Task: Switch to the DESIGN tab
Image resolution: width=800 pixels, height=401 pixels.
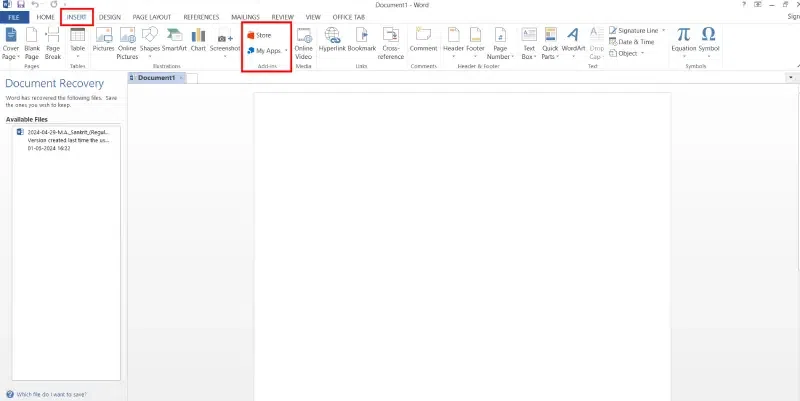Action: 110,17
